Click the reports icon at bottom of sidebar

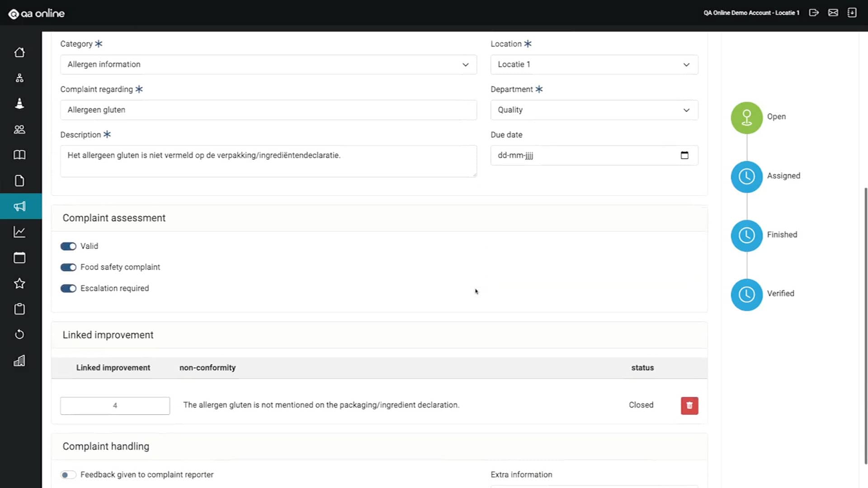click(20, 360)
